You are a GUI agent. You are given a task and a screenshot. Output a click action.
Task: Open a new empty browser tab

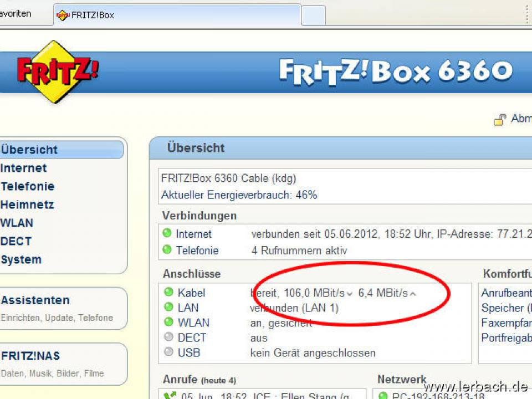point(313,16)
